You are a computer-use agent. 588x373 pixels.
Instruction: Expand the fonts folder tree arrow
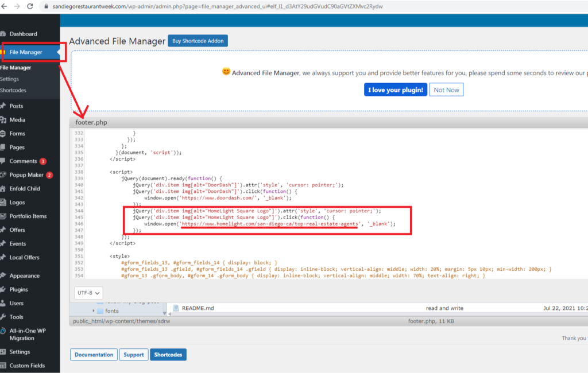93,311
